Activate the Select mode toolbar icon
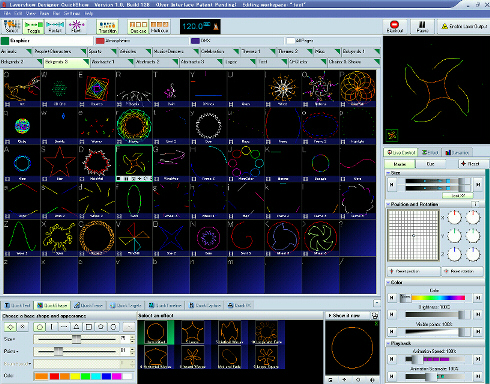This screenshot has width=490, height=384. pos(12,26)
